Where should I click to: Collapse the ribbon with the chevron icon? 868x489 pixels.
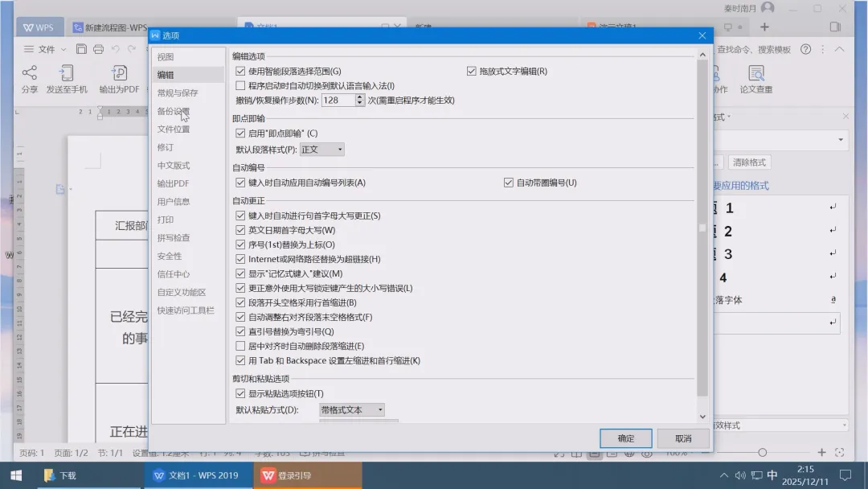tap(839, 49)
